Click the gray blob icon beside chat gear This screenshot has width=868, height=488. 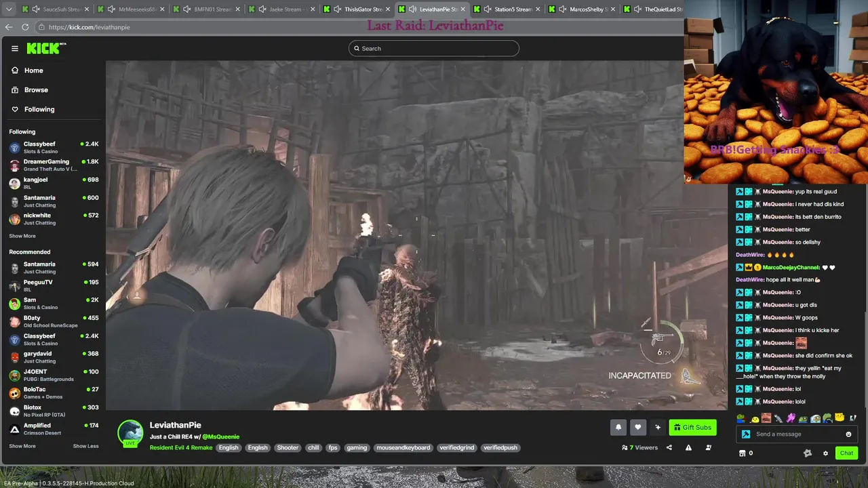[807, 453]
